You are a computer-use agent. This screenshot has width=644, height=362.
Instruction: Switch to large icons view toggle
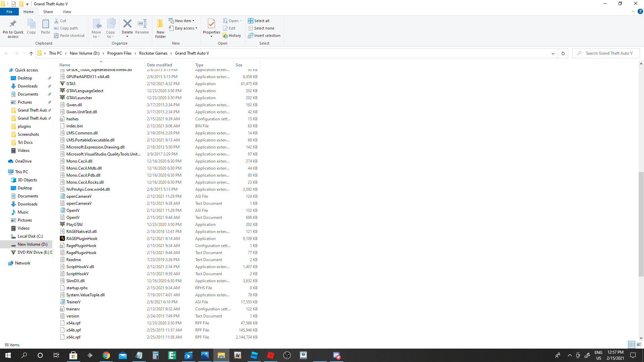pos(639,345)
